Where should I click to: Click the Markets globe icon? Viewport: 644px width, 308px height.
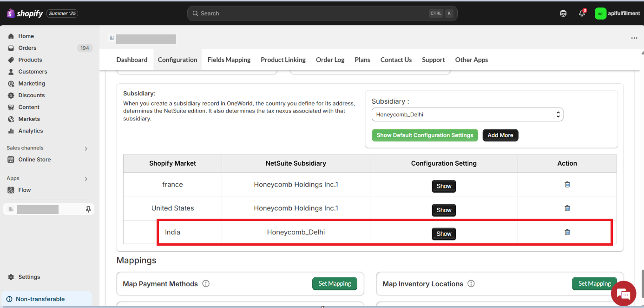11,119
